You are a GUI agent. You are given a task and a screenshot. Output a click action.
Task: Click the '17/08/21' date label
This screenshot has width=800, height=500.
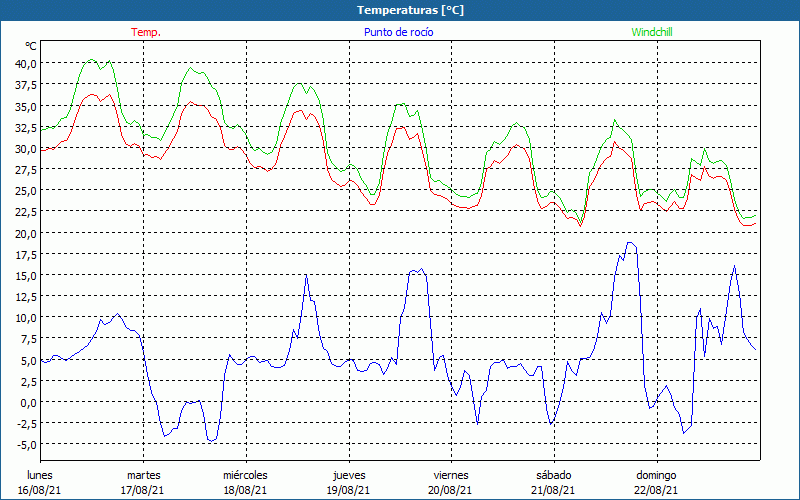[x=143, y=490]
